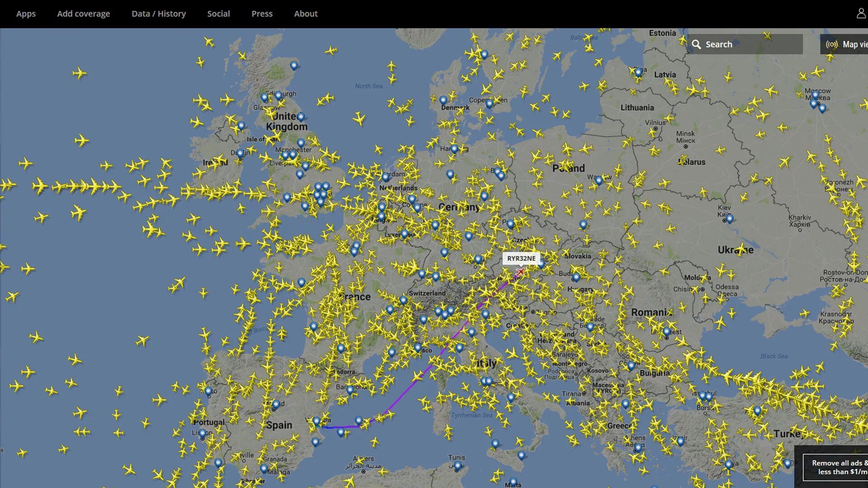Select the airport pin at Tunis
868x488 pixels.
click(x=458, y=465)
